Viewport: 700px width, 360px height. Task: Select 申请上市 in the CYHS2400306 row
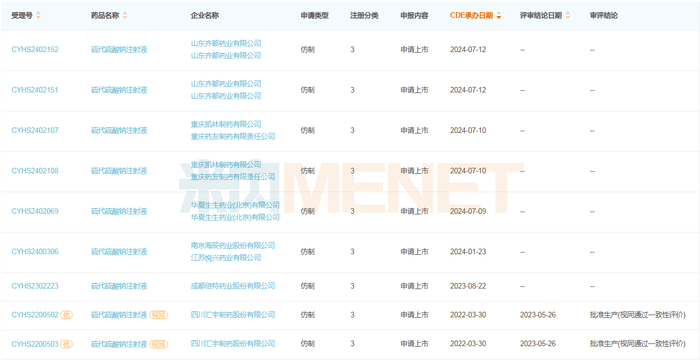(414, 252)
